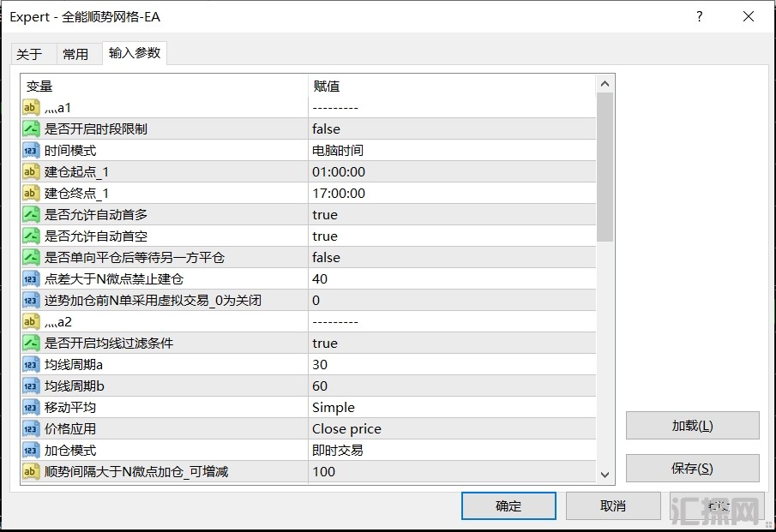Image resolution: width=776 pixels, height=532 pixels.
Task: Open the 价格应用 Close price dropdown
Action: tap(451, 428)
